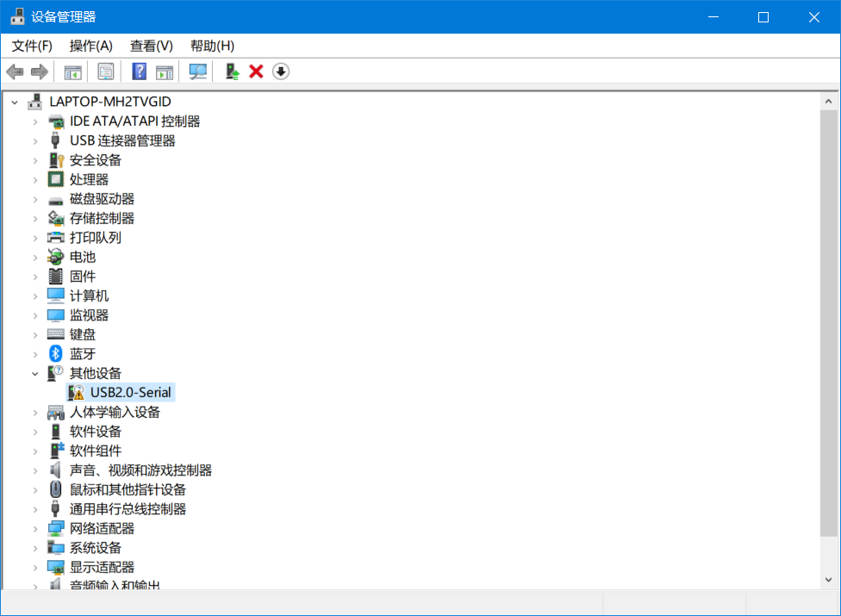Click the IDE ATA/ATAPI 控制器 device icon
The width and height of the screenshot is (841, 616).
pyautogui.click(x=56, y=121)
